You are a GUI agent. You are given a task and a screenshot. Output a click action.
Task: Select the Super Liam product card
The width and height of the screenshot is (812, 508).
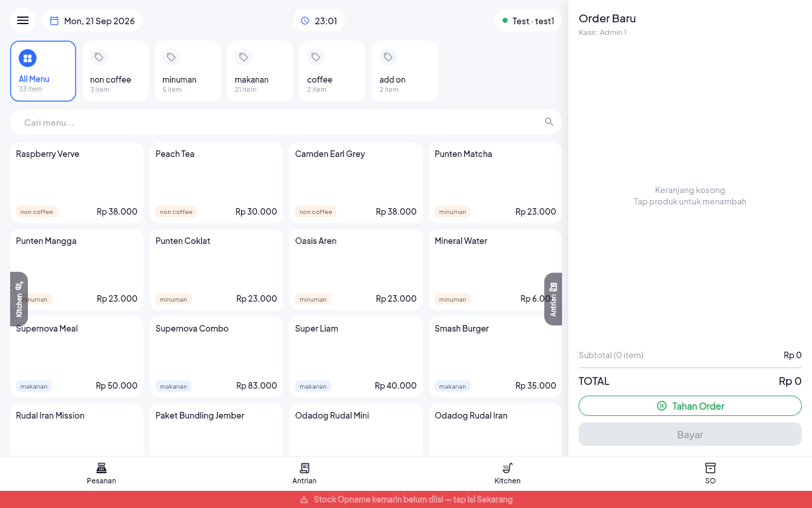(x=356, y=357)
